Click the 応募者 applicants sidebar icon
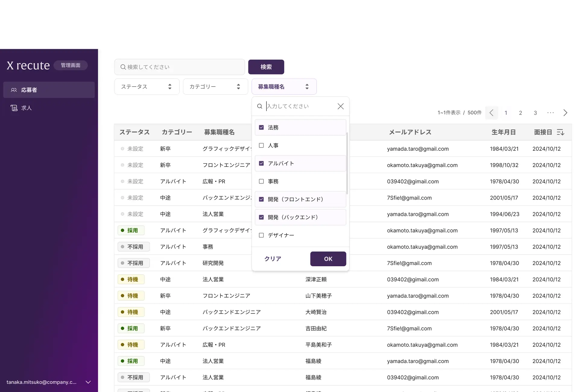 tap(14, 90)
